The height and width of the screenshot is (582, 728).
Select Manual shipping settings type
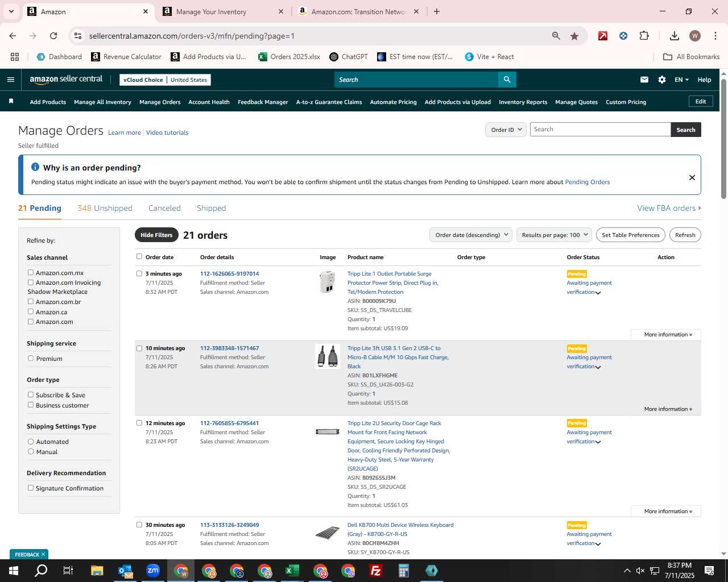click(31, 452)
